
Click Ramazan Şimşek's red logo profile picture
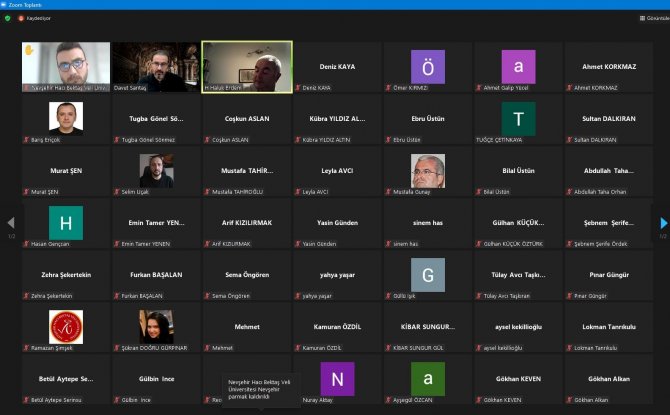66,326
